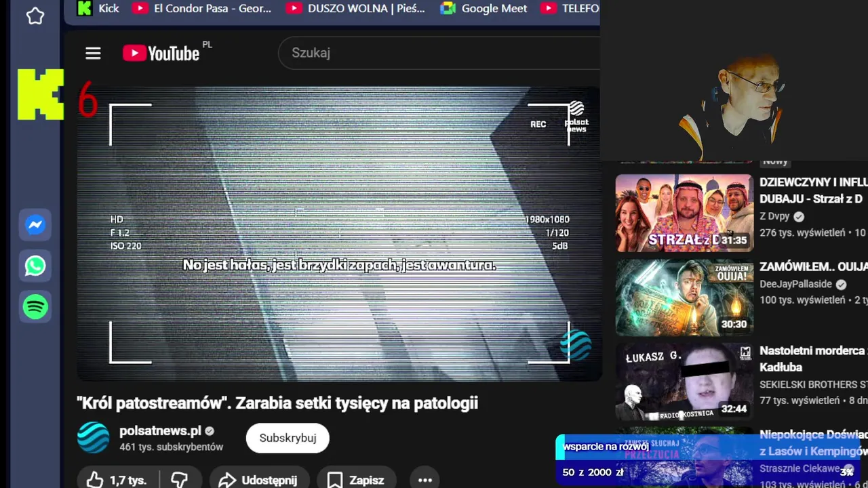The height and width of the screenshot is (488, 868).
Task: Open the large yellow Kick sidebar icon
Action: (41, 94)
